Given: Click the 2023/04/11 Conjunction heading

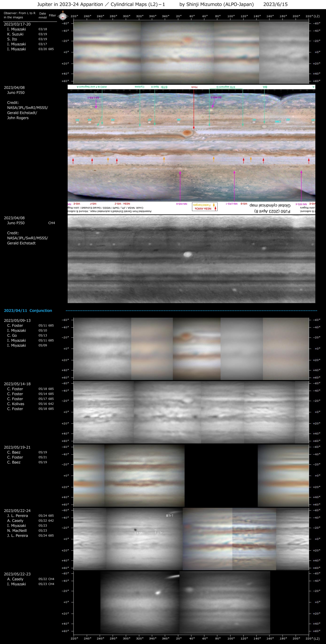Looking at the screenshot, I should pyautogui.click(x=28, y=311).
